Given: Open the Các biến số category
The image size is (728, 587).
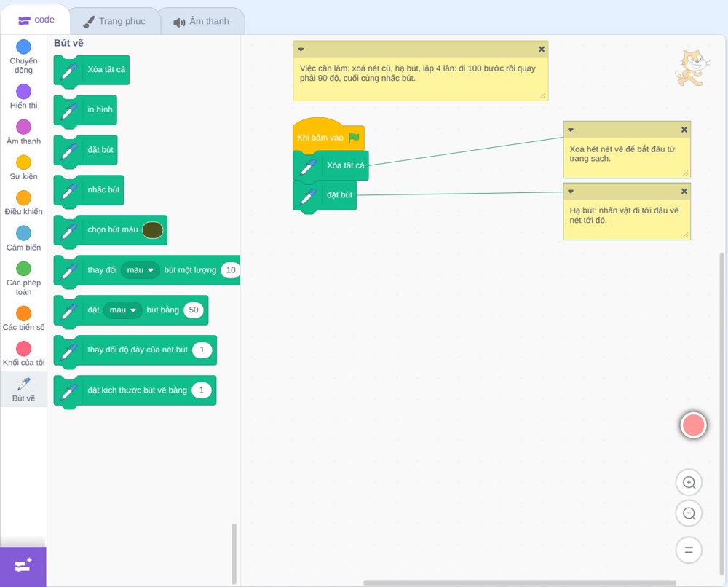Looking at the screenshot, I should pos(24,318).
